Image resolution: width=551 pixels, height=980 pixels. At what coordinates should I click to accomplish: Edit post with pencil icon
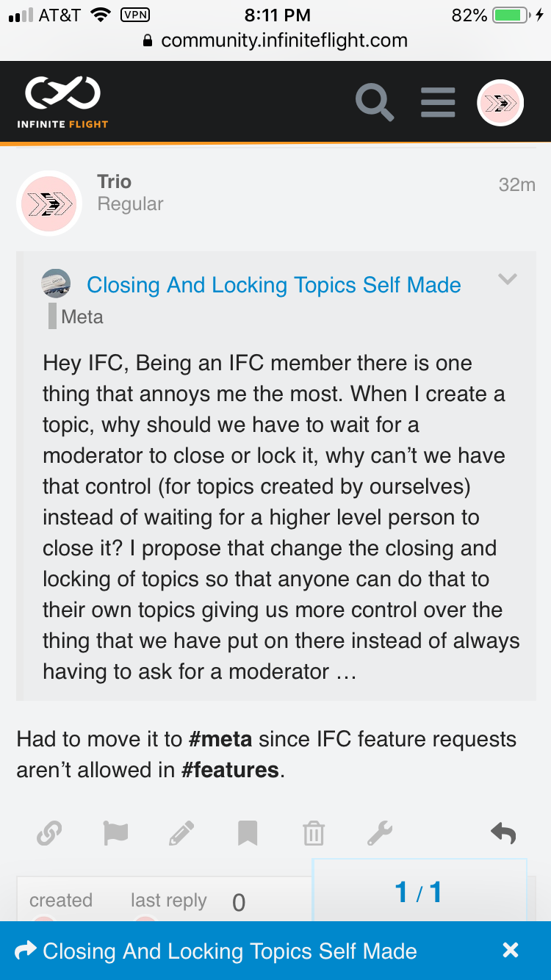(x=181, y=834)
